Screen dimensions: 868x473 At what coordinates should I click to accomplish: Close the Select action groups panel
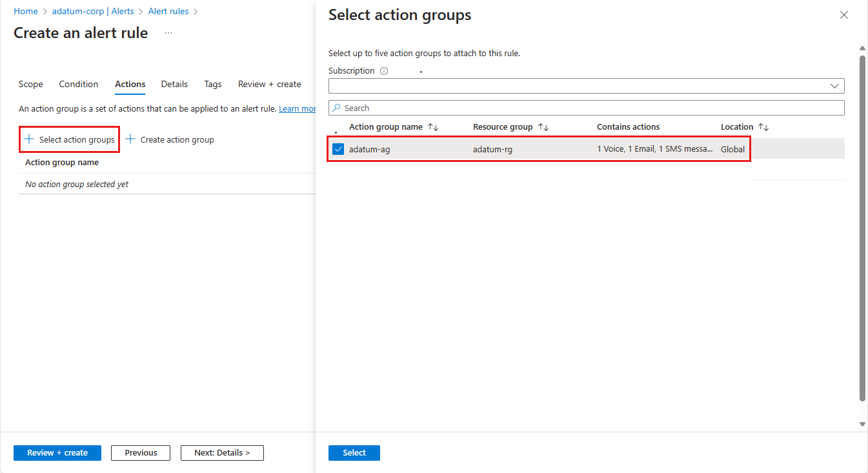click(x=843, y=15)
